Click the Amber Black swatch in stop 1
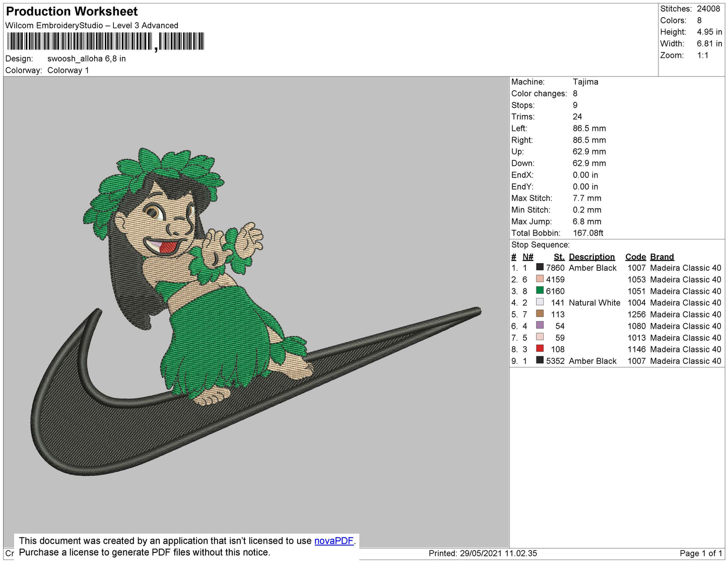 (x=540, y=267)
